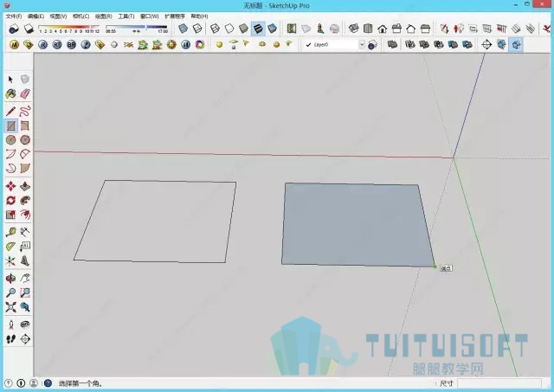Click the RT real-time render button
The image size is (554, 392).
tap(57, 45)
